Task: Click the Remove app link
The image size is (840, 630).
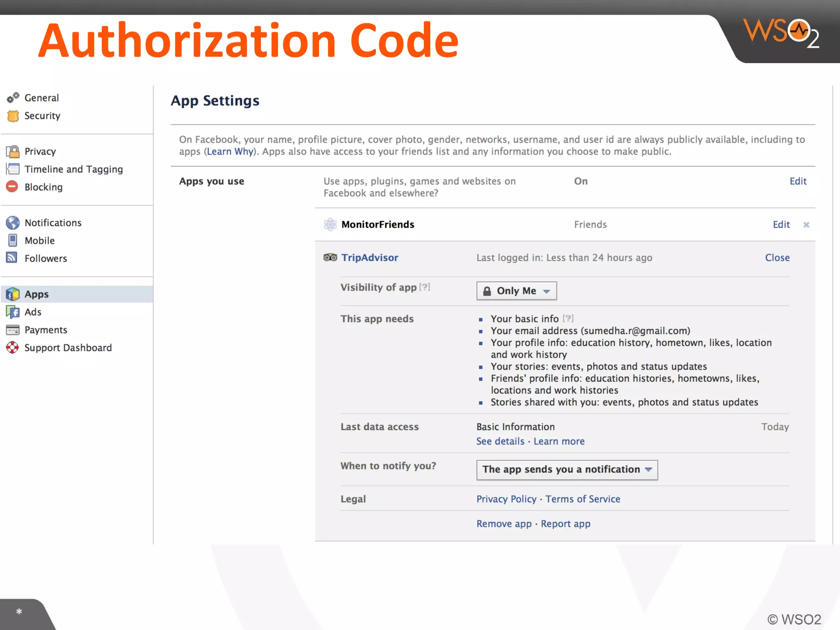Action: tap(504, 524)
